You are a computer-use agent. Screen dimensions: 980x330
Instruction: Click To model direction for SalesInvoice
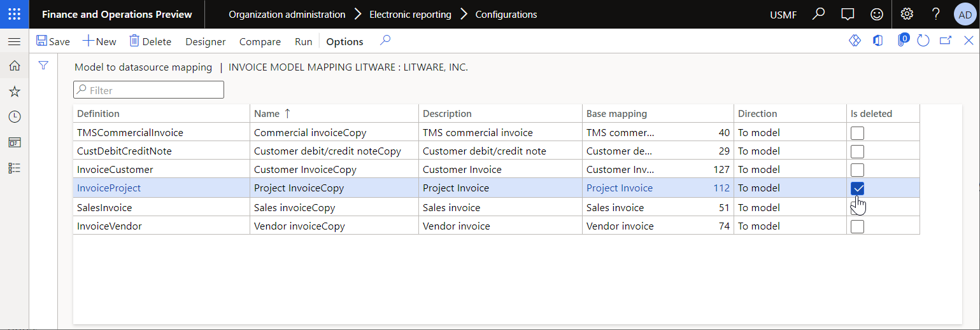tap(790, 207)
